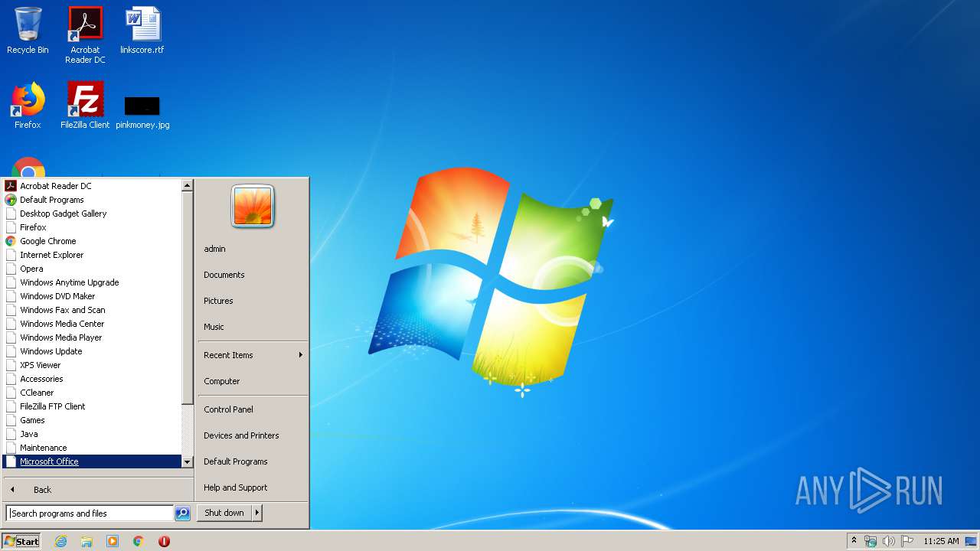Open Windows Media Center
Viewport: 980px width, 551px height.
pyautogui.click(x=93, y=324)
